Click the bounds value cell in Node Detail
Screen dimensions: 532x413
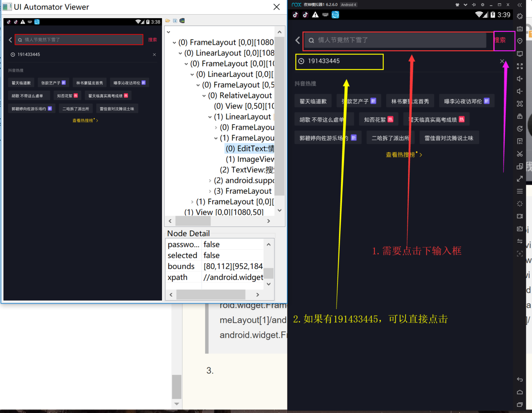(x=233, y=266)
